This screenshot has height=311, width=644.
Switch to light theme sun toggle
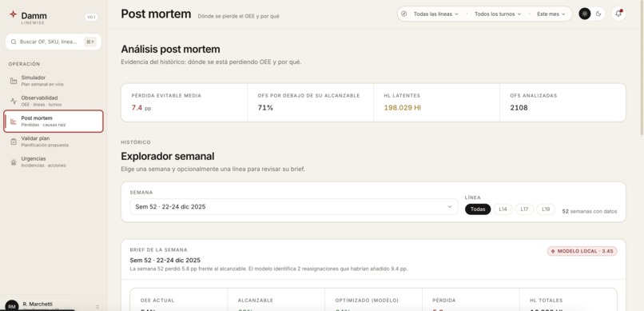tap(584, 14)
